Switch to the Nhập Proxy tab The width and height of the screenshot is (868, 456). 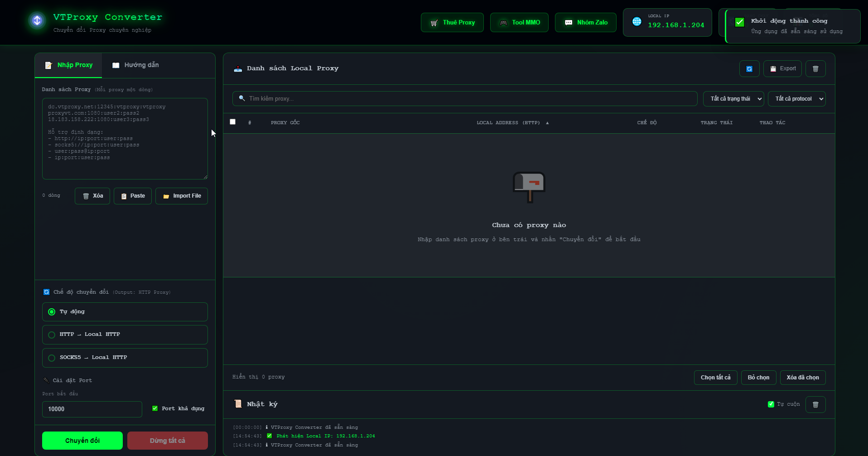click(x=69, y=65)
